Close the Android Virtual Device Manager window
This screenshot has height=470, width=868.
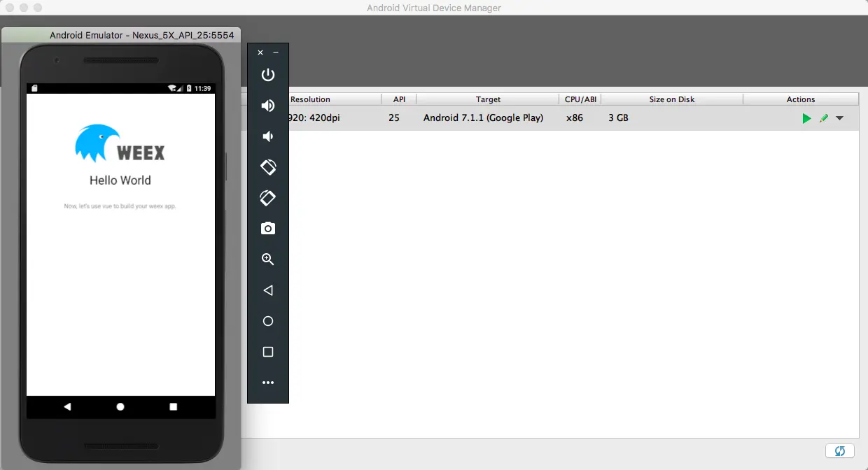point(10,8)
